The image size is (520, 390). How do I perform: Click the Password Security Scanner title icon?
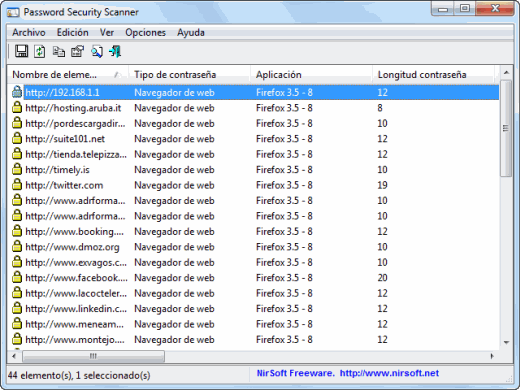(13, 12)
